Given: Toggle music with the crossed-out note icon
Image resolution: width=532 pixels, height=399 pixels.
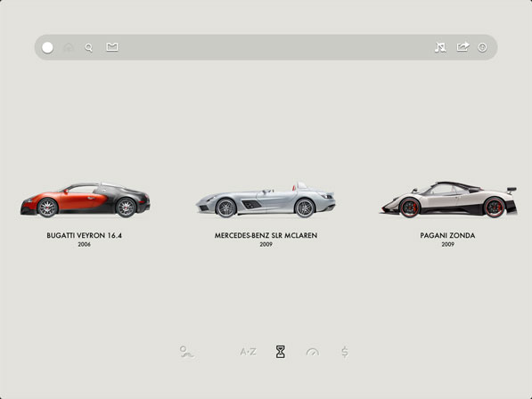Looking at the screenshot, I should tap(440, 47).
